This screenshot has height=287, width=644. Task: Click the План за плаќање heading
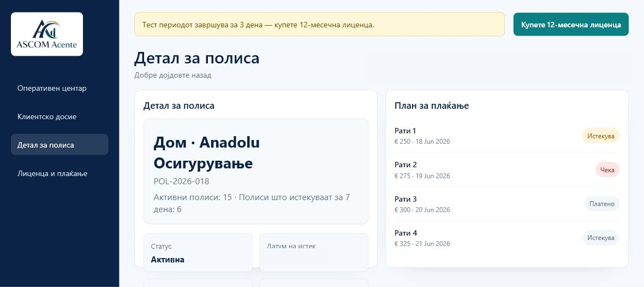coord(432,106)
